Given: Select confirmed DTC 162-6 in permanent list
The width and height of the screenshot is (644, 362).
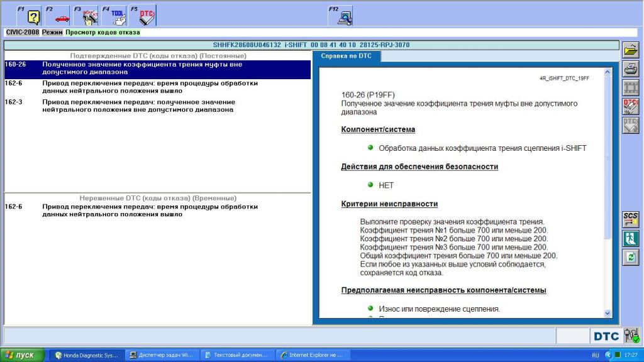Looking at the screenshot, I should tap(157, 87).
